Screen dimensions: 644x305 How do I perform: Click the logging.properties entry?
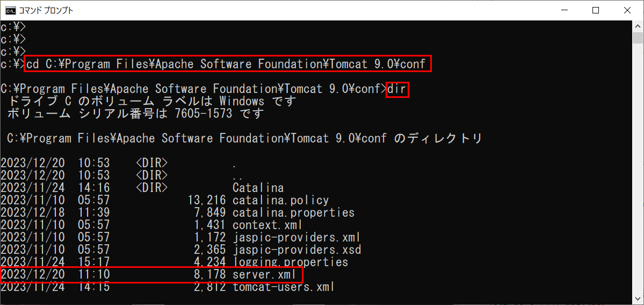click(x=290, y=262)
